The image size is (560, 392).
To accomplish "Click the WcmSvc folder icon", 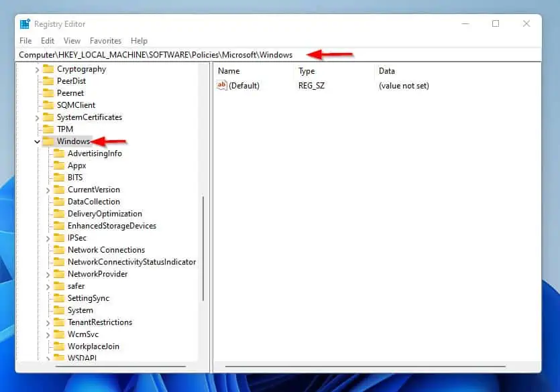I will tap(59, 334).
